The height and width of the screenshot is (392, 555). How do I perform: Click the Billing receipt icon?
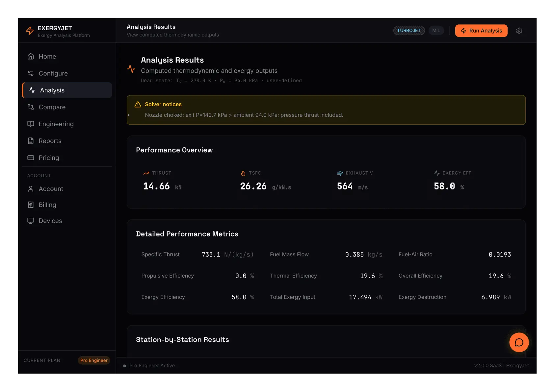click(31, 205)
